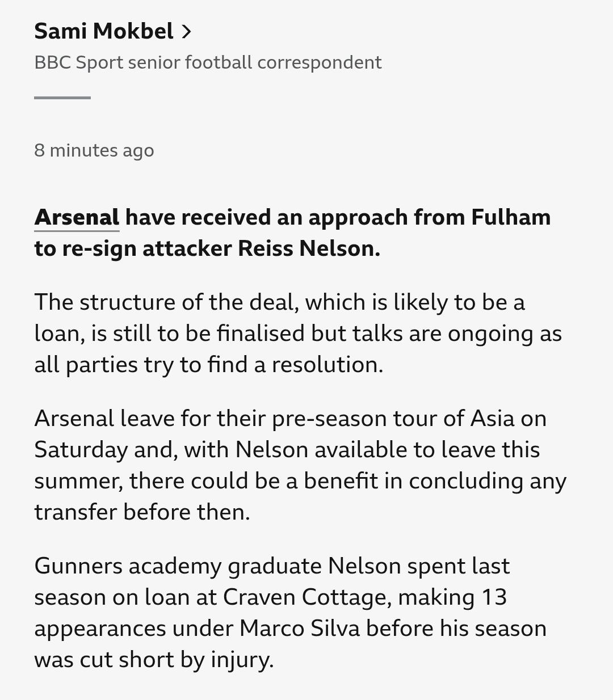Image resolution: width=613 pixels, height=700 pixels.
Task: Click the word "Fulham" in the headline
Action: (x=511, y=218)
